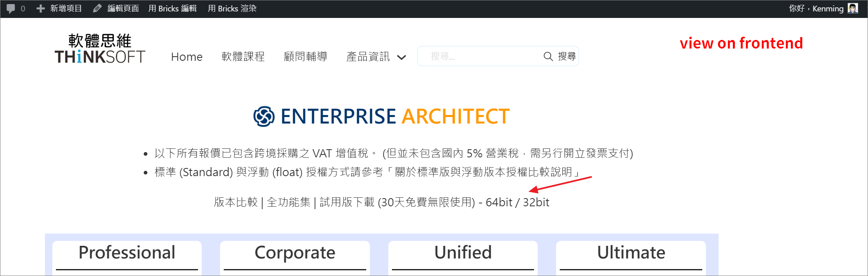868x276 pixels.
Task: Click the magnifier search icon
Action: point(548,56)
